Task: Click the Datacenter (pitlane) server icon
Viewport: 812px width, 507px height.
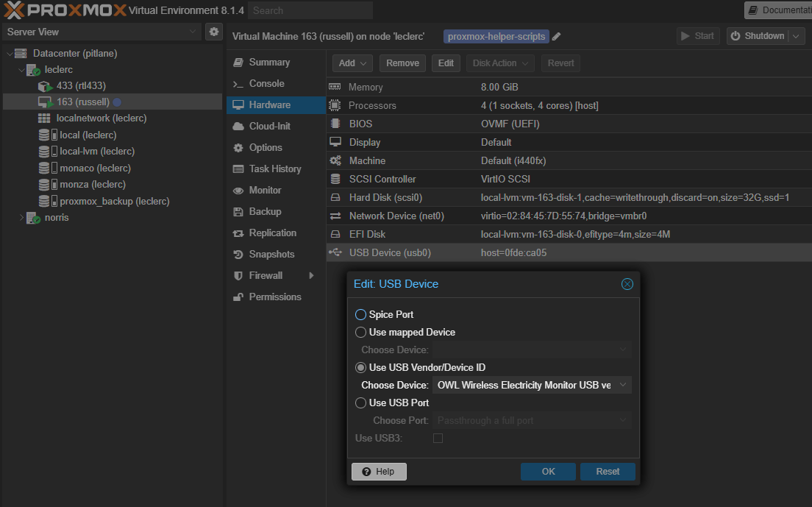Action: pos(21,53)
